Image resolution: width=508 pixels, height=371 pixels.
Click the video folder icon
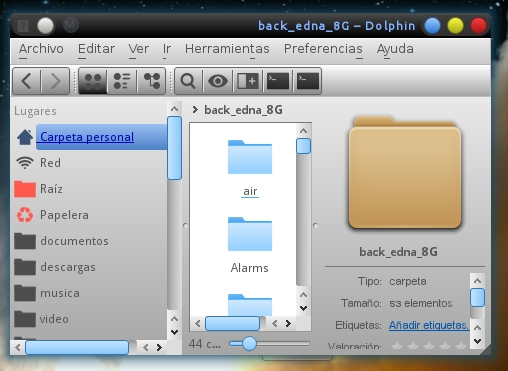pos(25,319)
